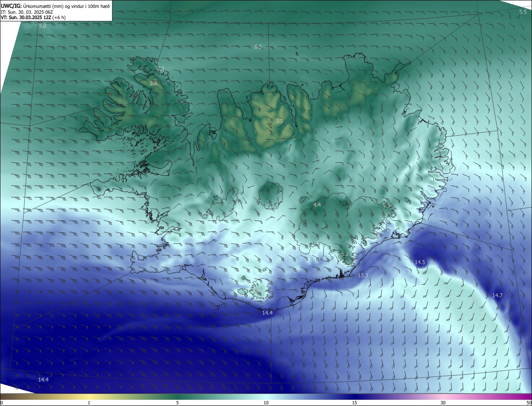Viewport: 532px width, 406px height.
Task: Click the 30 tick label on the color scale
Action: coord(443,403)
